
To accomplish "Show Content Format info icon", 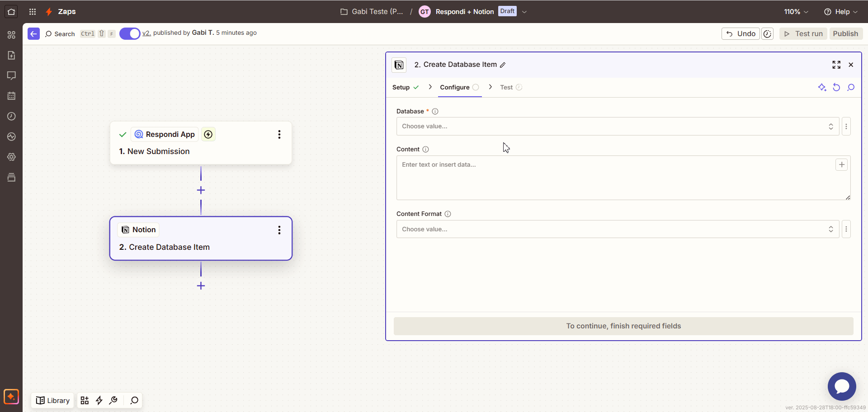I will pos(448,214).
